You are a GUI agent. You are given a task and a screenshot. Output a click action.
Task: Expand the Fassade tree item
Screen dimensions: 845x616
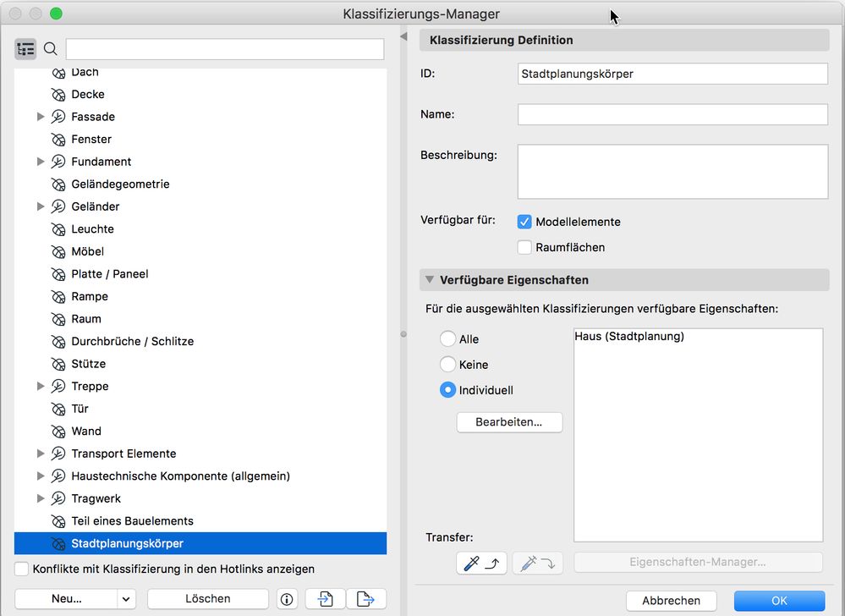coord(41,117)
